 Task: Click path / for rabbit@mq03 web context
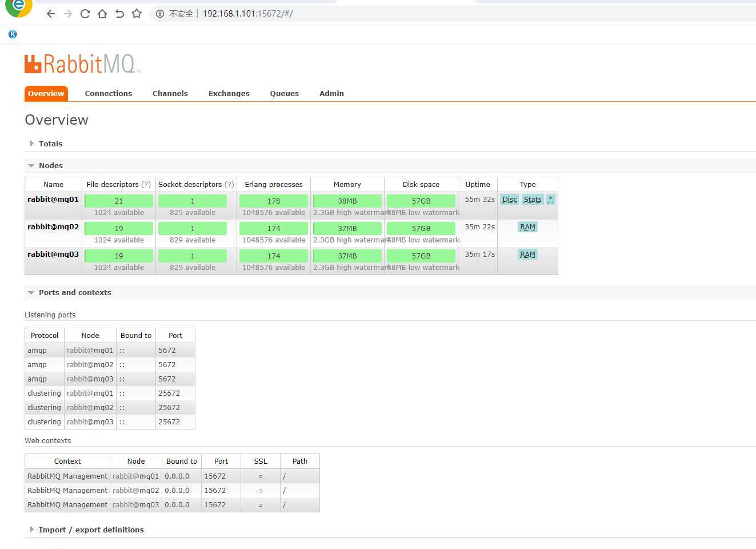(284, 504)
